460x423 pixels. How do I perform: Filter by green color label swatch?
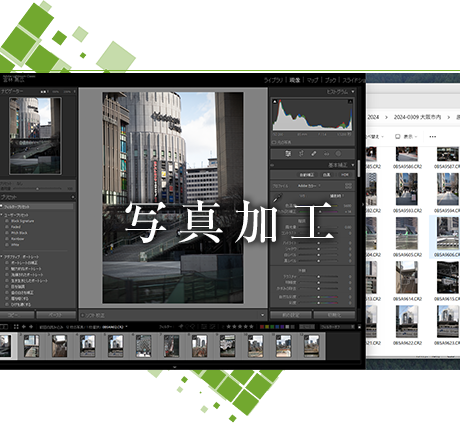click(272, 327)
